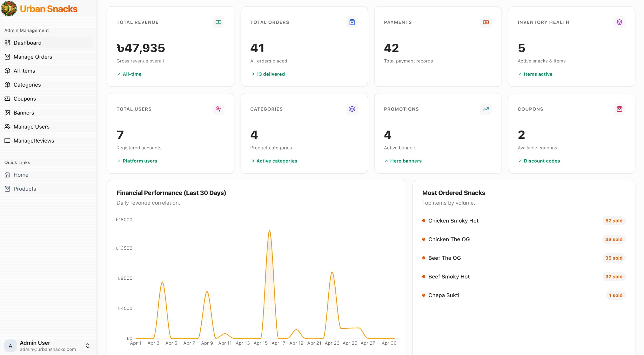Click the 38 sold badge
The width and height of the screenshot is (644, 355).
point(614,239)
